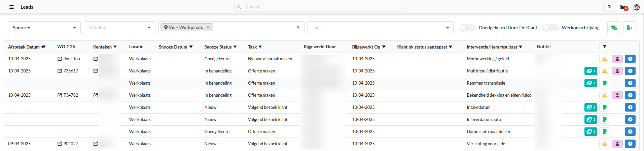Click the green clear filters icon

coord(613,28)
